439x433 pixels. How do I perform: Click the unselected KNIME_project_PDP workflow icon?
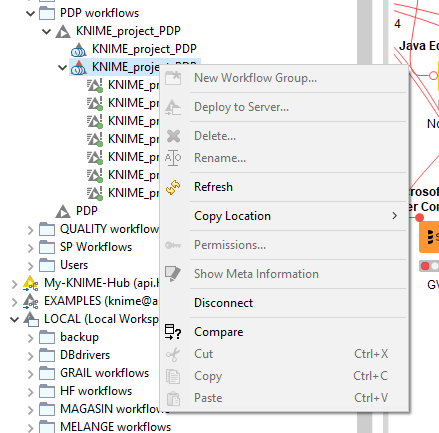[x=79, y=49]
